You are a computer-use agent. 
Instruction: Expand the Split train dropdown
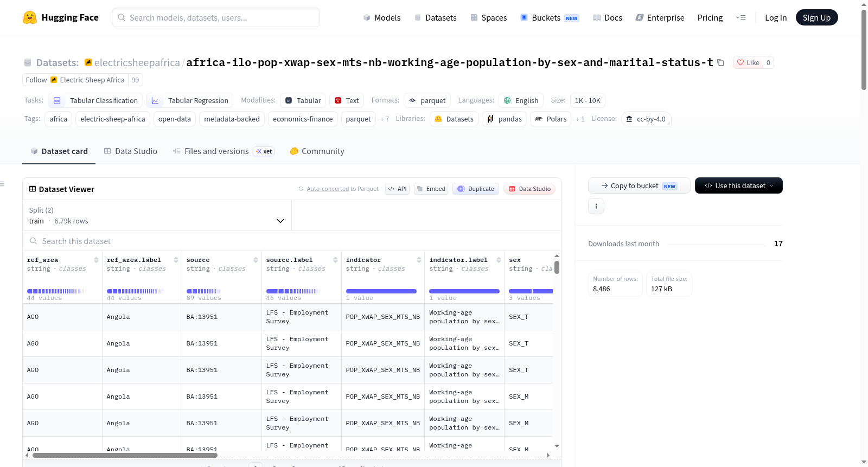[157, 215]
